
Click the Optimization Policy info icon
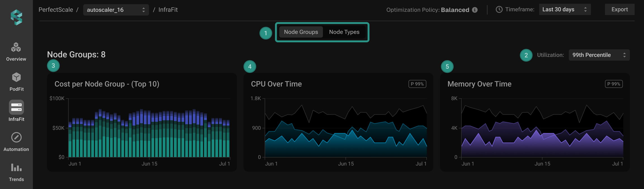[x=475, y=10]
